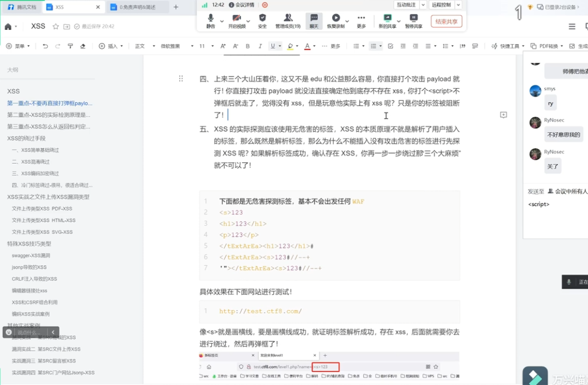Open the 微软雅黑 font dropdown
This screenshot has width=588, height=385.
(x=177, y=46)
